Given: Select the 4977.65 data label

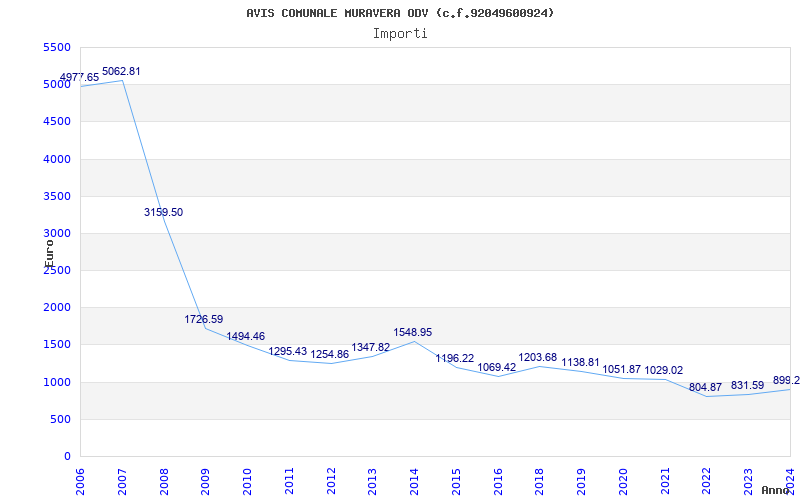Looking at the screenshot, I should 80,78.
